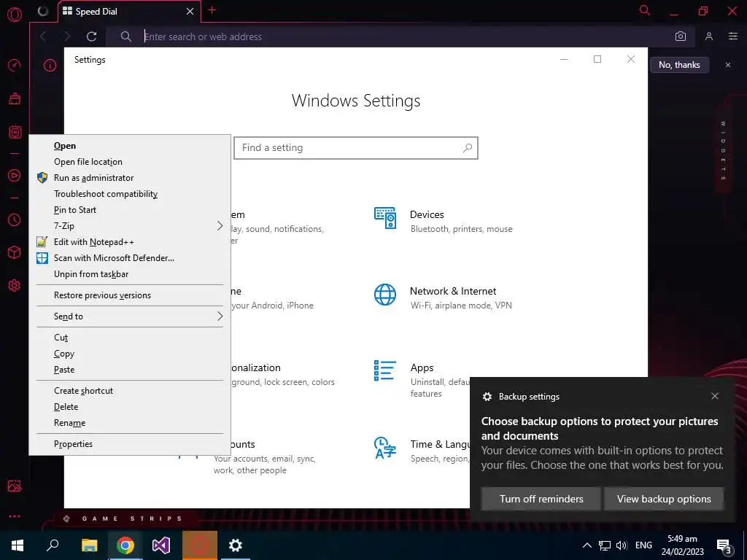Screen dimensions: 747x560
Task: Click the No, thanks button
Action: [x=679, y=65]
